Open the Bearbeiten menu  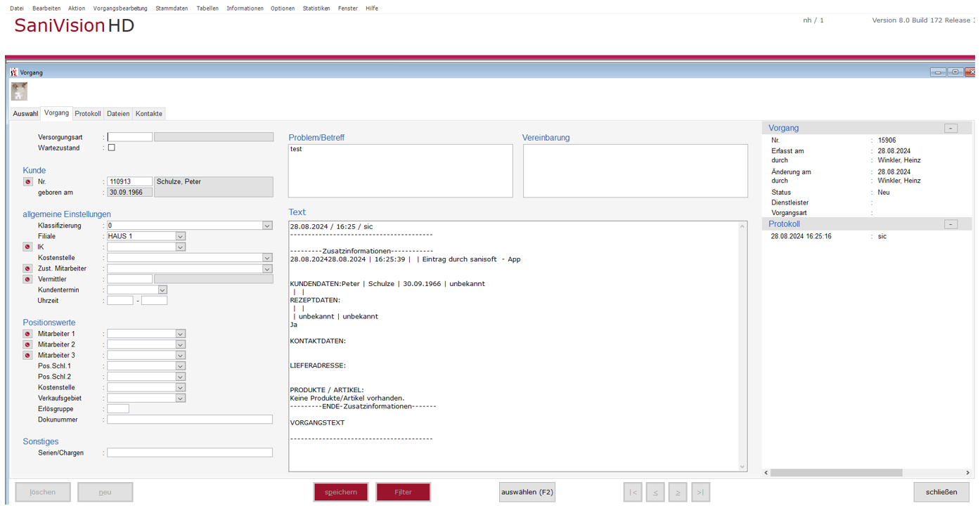pyautogui.click(x=46, y=8)
